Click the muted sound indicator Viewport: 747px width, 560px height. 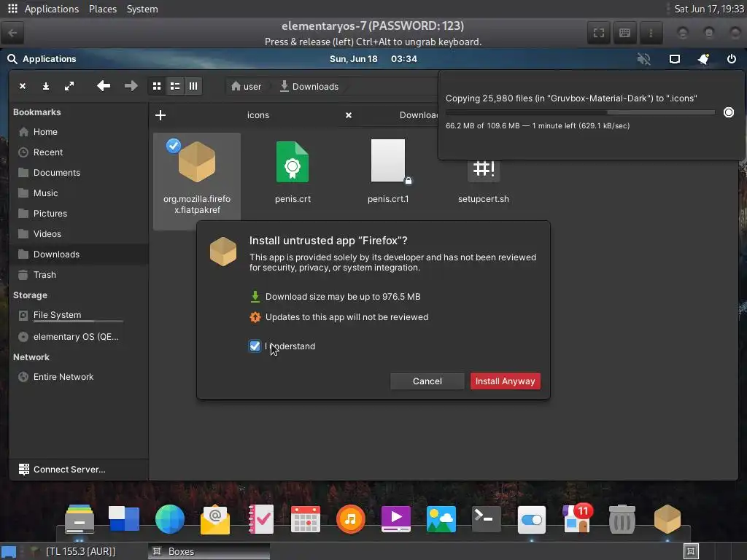click(643, 59)
